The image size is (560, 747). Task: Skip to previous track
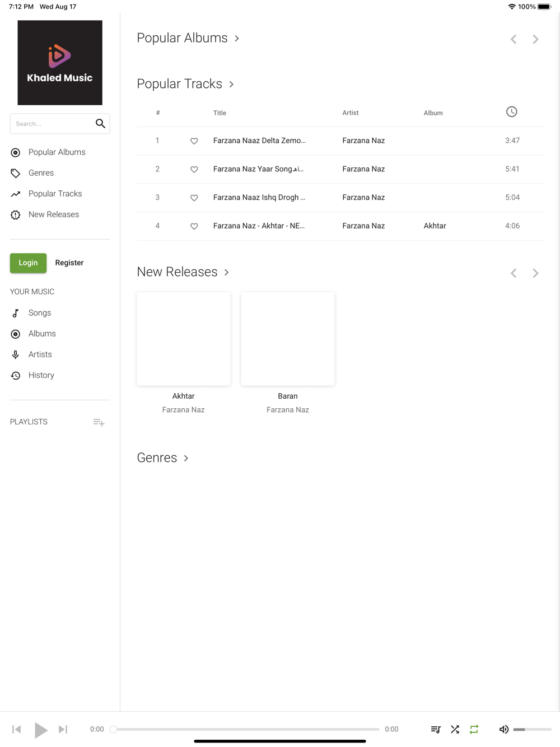click(17, 729)
